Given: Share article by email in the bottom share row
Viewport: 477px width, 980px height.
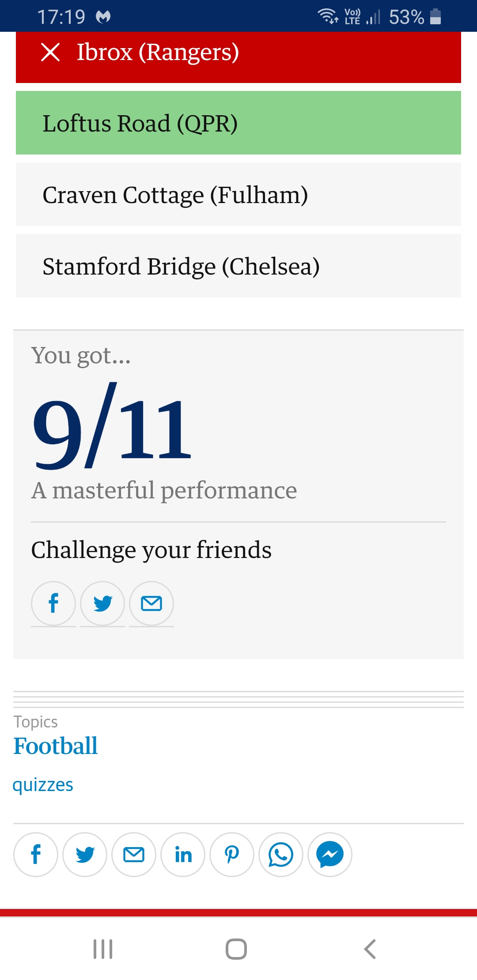Looking at the screenshot, I should [134, 855].
